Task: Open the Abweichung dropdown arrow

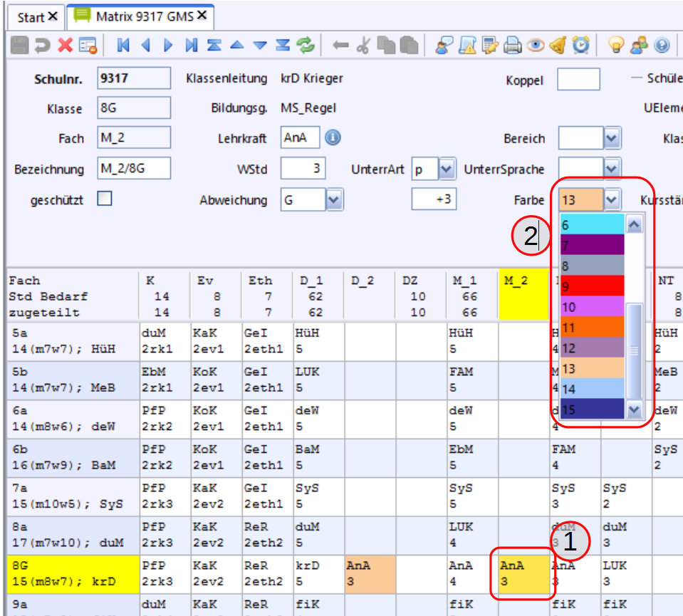Action: [333, 199]
